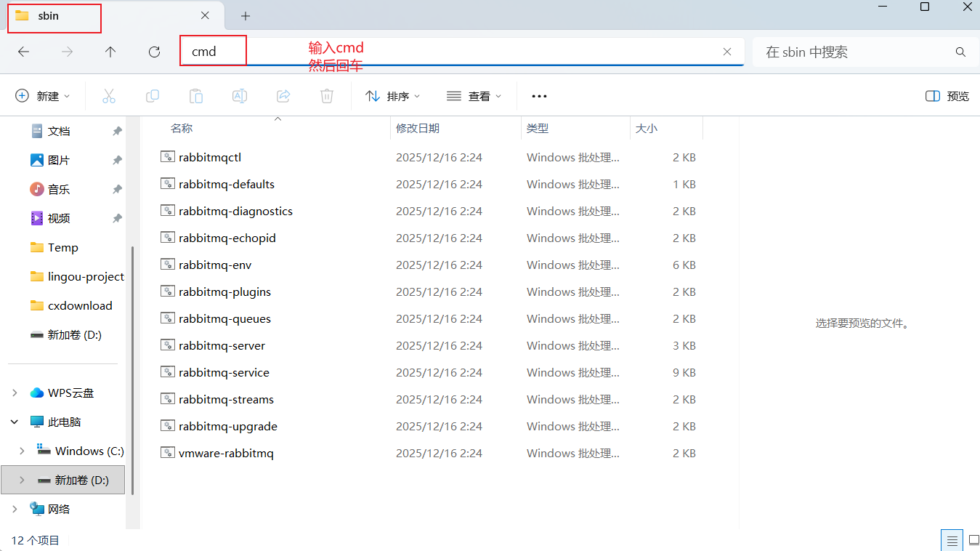Click the Paste toolbar icon
980x551 pixels.
pos(196,96)
